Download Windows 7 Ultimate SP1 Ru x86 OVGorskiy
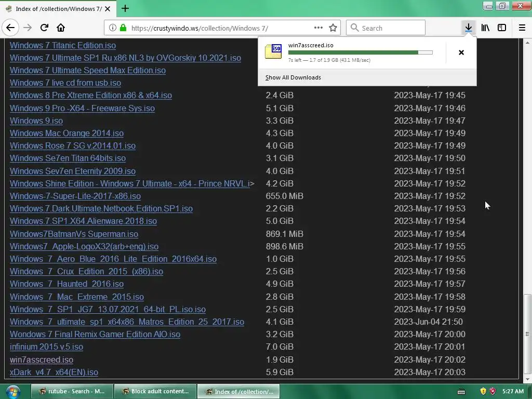532x399 pixels. (125, 58)
